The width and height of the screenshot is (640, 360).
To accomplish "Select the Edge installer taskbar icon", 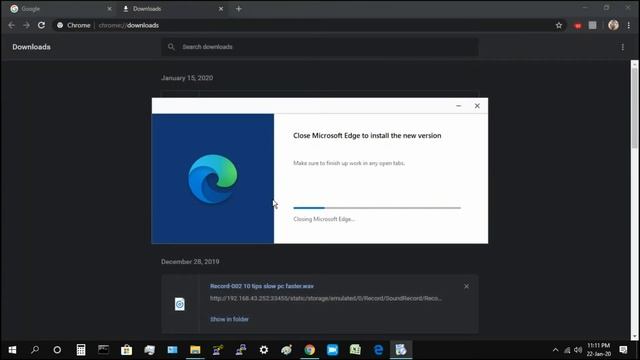I will coord(401,350).
